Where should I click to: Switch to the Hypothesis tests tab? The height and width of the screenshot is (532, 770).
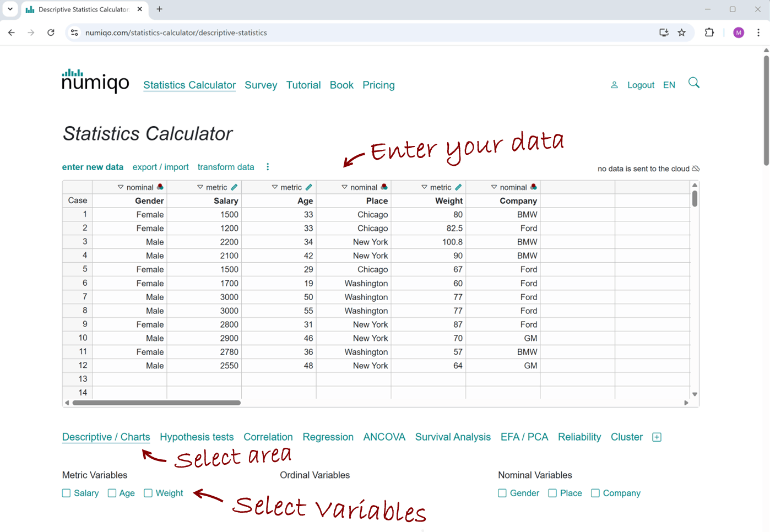pos(197,437)
